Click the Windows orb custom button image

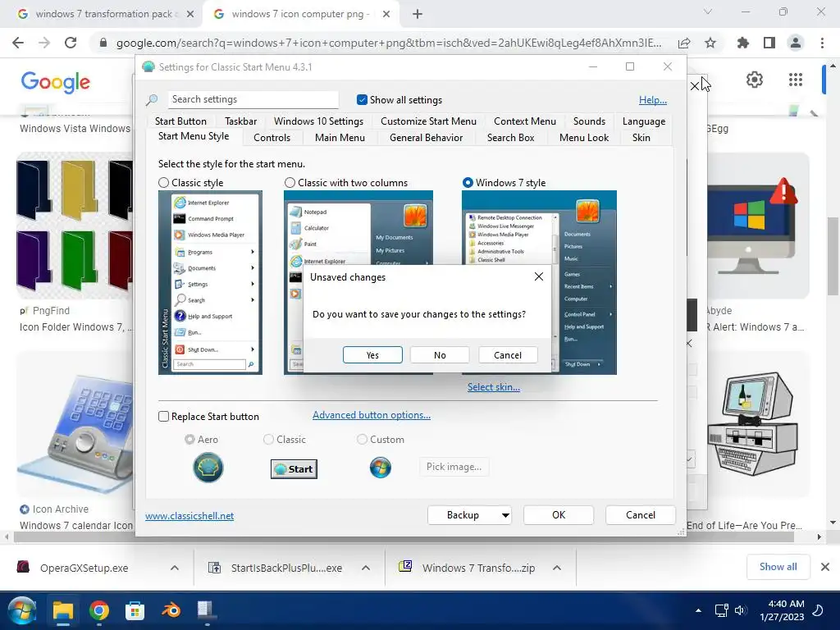pos(381,468)
